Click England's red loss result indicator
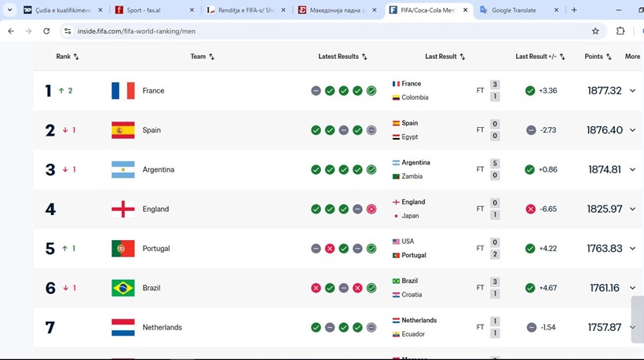This screenshot has width=644, height=360. point(371,209)
